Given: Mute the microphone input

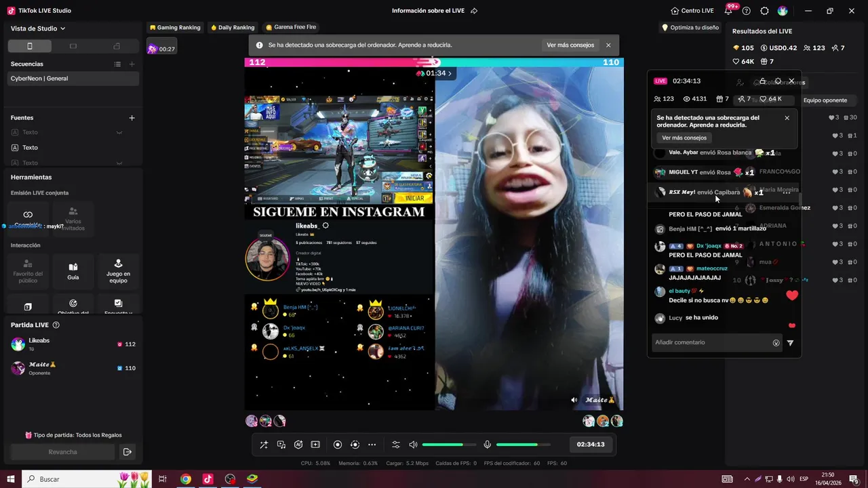Looking at the screenshot, I should 487,445.
